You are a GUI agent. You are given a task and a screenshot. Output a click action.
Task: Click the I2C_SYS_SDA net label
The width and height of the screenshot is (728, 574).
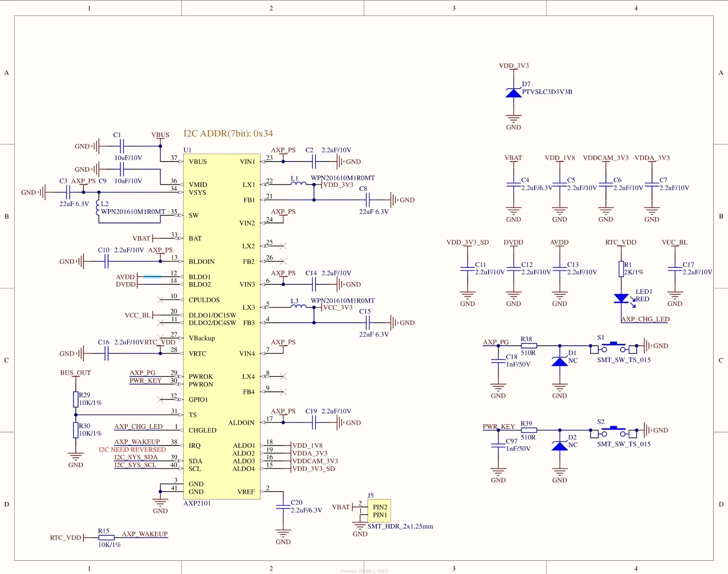[x=136, y=457]
